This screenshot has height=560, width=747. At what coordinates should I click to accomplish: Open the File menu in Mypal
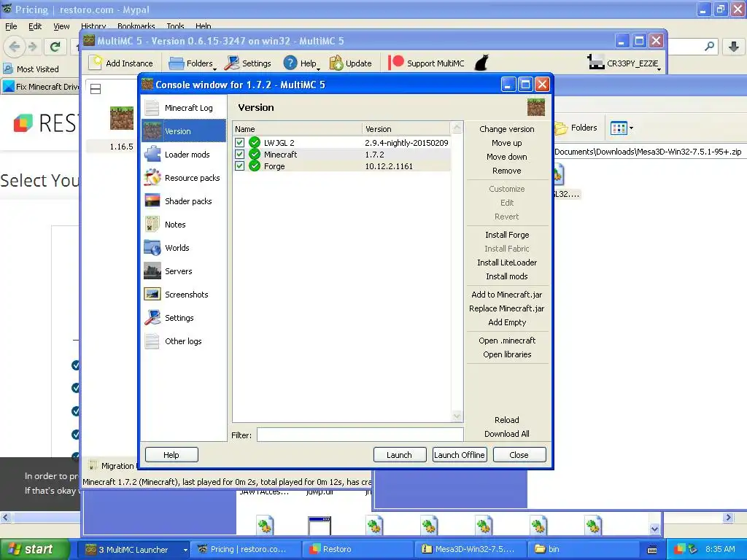(11, 26)
